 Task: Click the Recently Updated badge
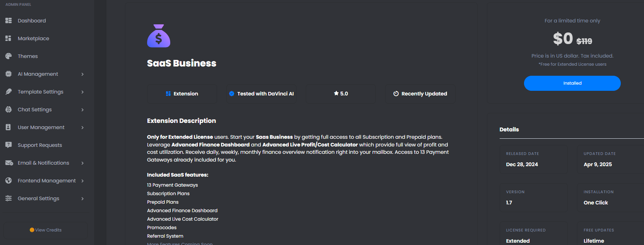coord(420,94)
